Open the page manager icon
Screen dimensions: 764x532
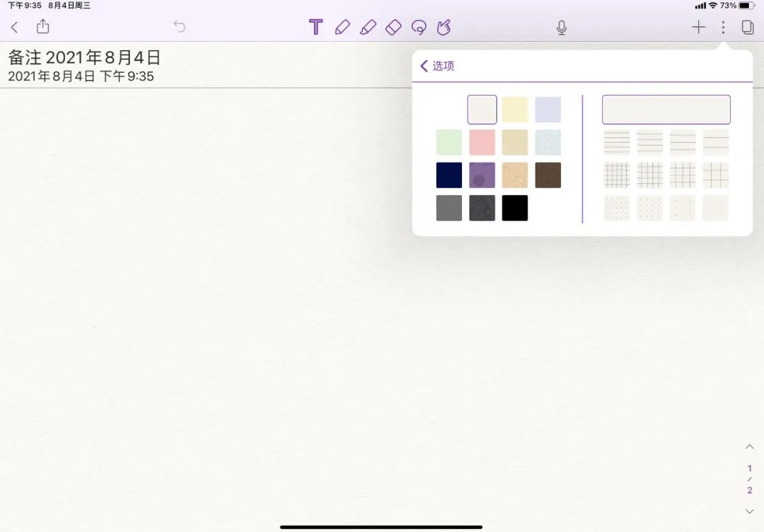(747, 28)
